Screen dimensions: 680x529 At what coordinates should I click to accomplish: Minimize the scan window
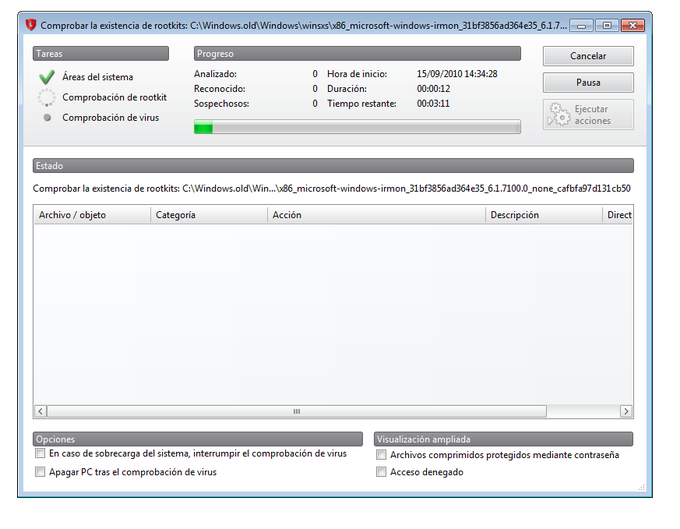coord(581,26)
